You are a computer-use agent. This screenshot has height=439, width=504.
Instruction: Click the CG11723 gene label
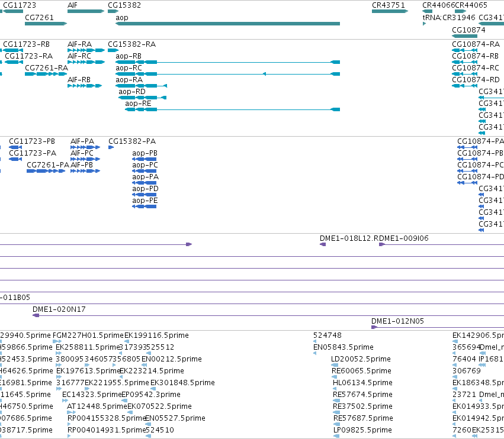(20, 5)
